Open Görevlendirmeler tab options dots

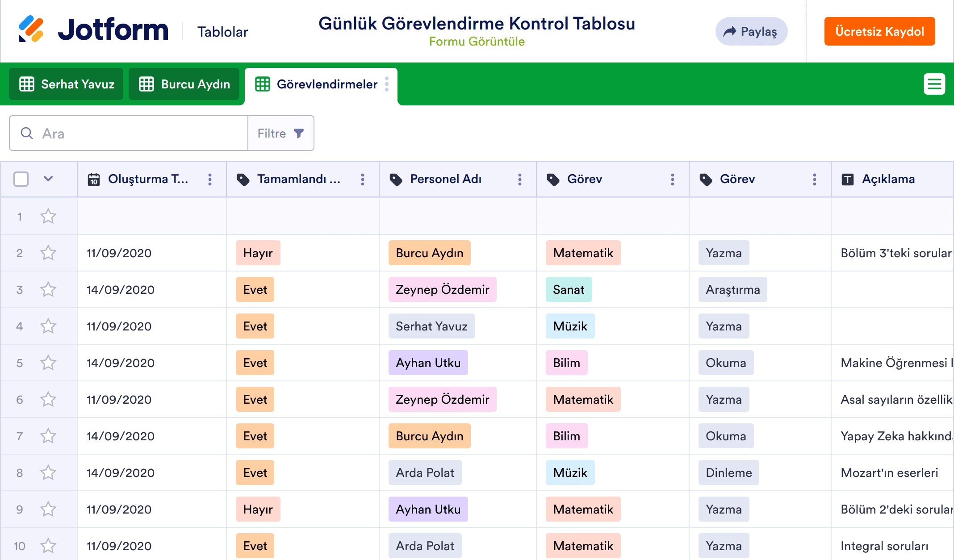click(x=387, y=84)
